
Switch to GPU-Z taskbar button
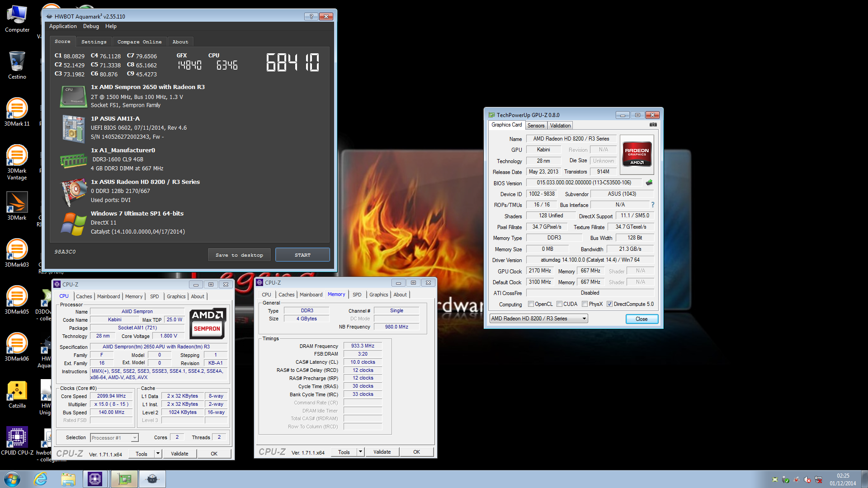point(124,479)
